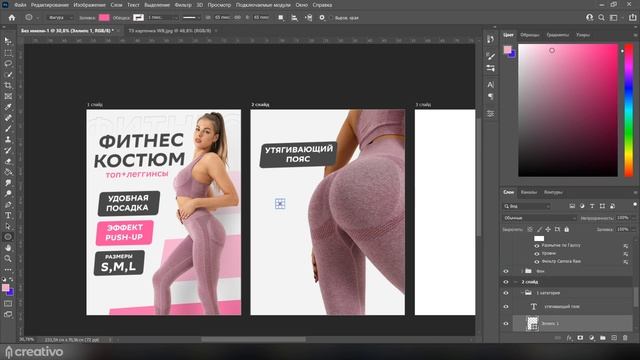Image resolution: width=640 pixels, height=360 pixels.
Task: Open the Окно menu
Action: pos(302,5)
